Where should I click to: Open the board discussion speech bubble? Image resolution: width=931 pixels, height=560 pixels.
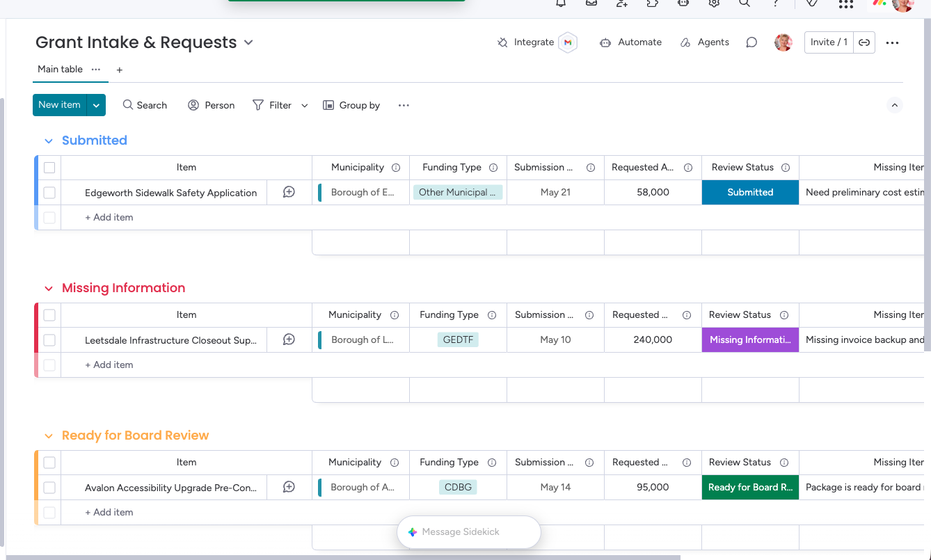click(751, 42)
